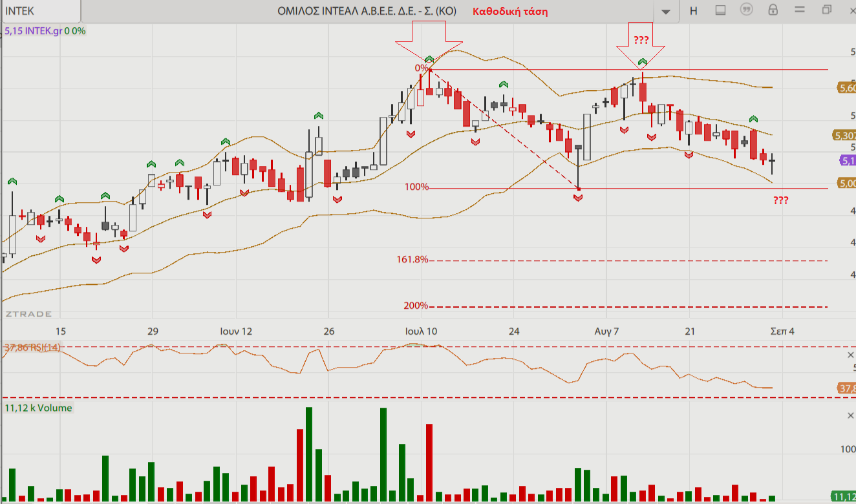Select the Fibonacci 100% level label

[x=417, y=187]
